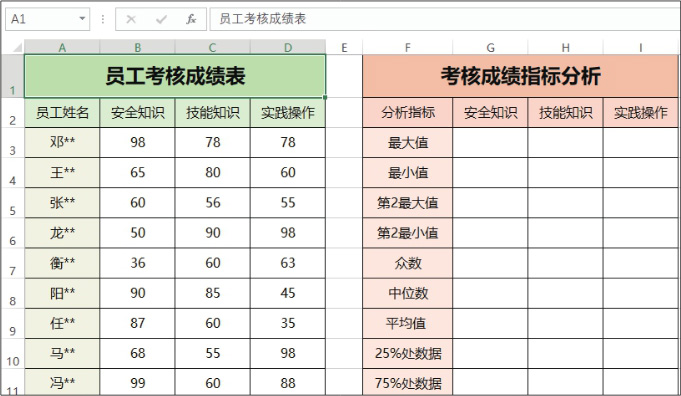Select the name cell 冯**
The image size is (681, 396).
click(62, 382)
